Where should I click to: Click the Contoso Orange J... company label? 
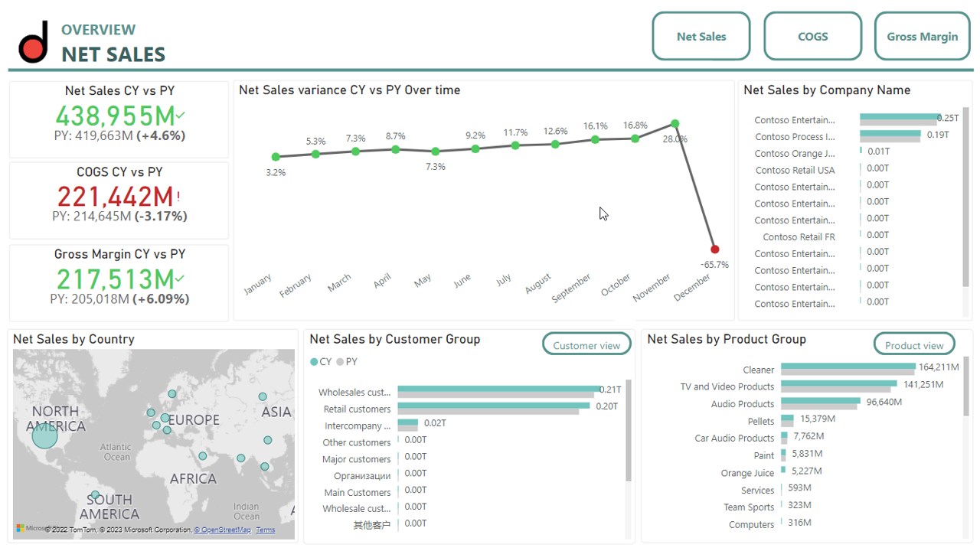pos(795,154)
